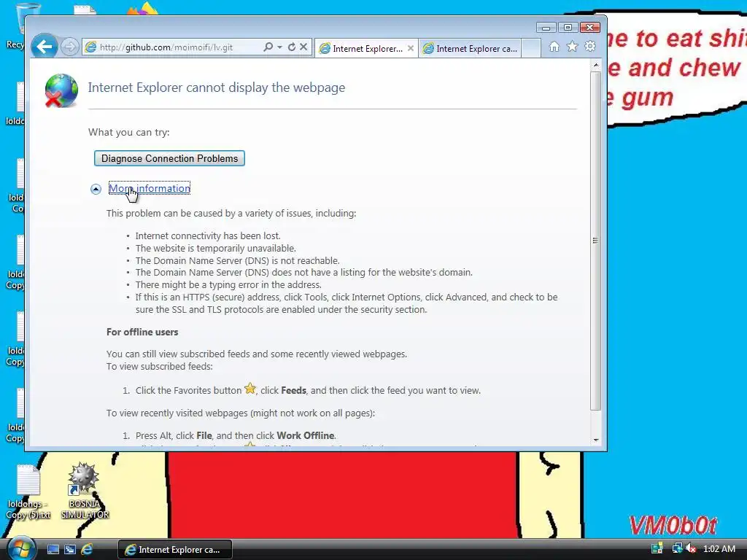
Task: Click the leftmost system tray icon
Action: point(657,548)
